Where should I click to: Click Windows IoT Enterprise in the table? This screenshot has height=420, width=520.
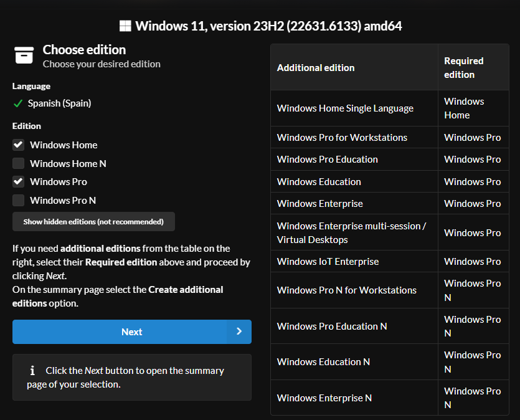point(328,261)
